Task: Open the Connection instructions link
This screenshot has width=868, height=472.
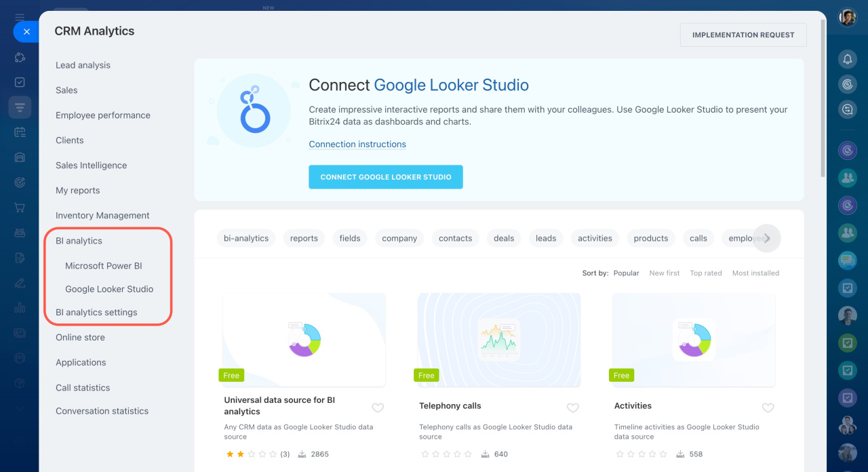Action: 357,144
